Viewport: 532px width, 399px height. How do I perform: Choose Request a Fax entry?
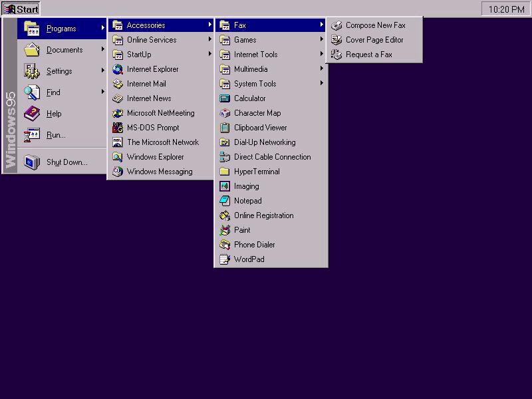(368, 55)
